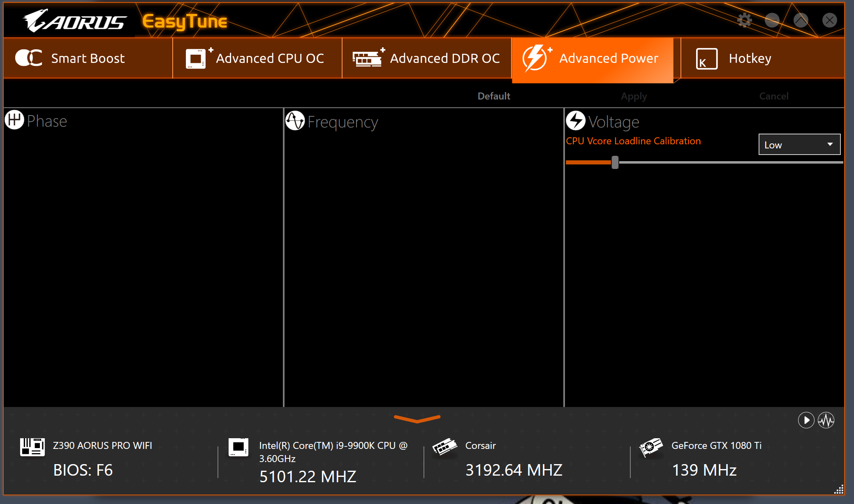854x504 pixels.
Task: Open the Loadline Calibration Low dropdown
Action: tap(799, 144)
